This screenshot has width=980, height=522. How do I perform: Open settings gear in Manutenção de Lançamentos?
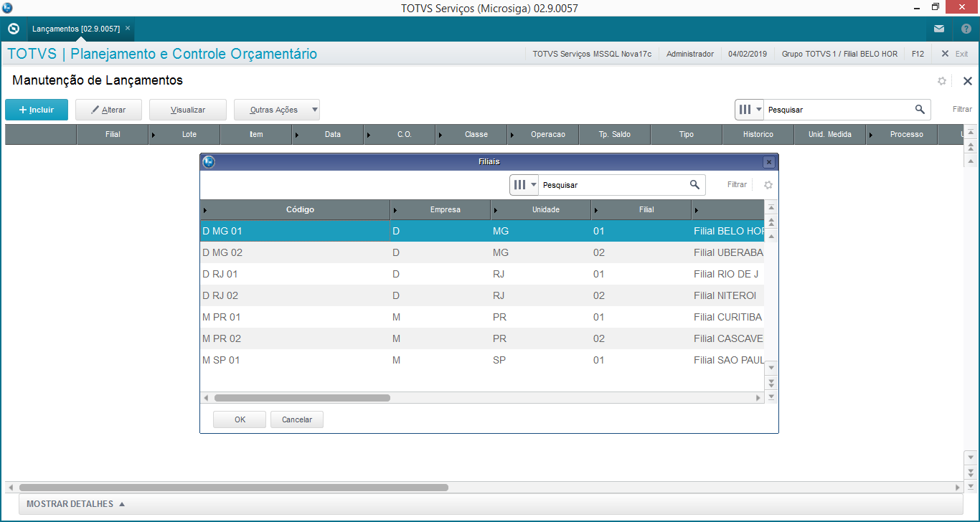[942, 81]
